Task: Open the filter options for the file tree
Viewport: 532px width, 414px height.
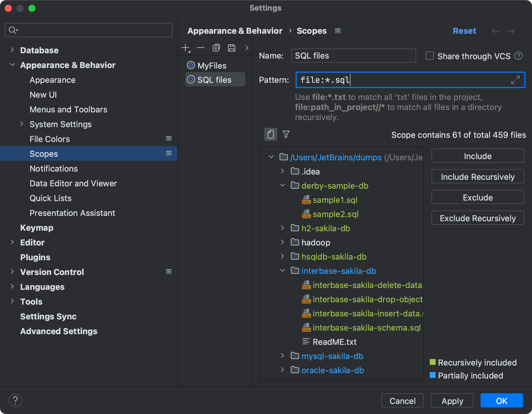Action: [286, 135]
